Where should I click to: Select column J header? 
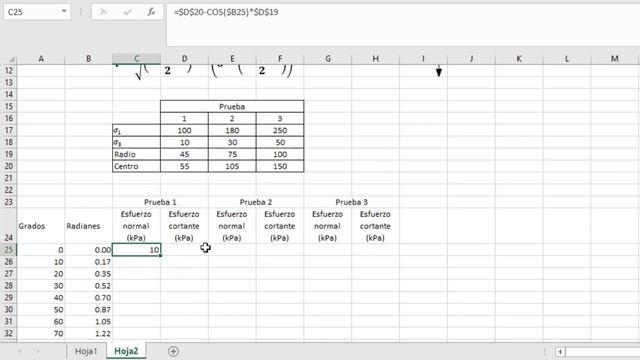(471, 59)
